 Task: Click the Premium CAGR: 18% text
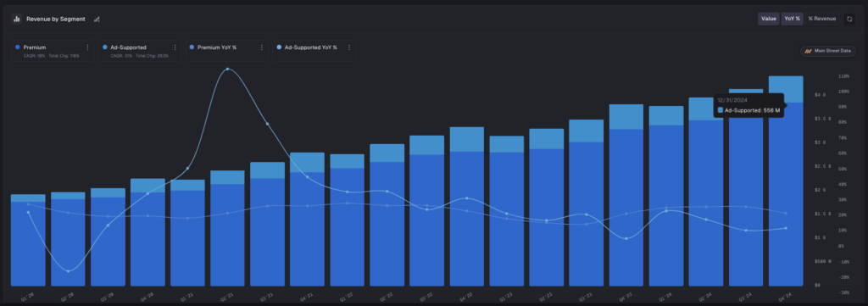pyautogui.click(x=34, y=56)
